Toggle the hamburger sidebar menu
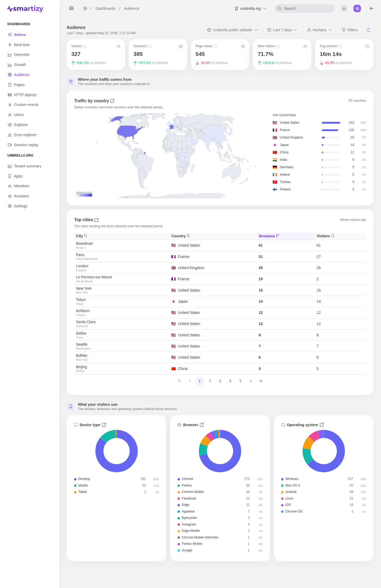The image size is (381, 588). [x=71, y=8]
